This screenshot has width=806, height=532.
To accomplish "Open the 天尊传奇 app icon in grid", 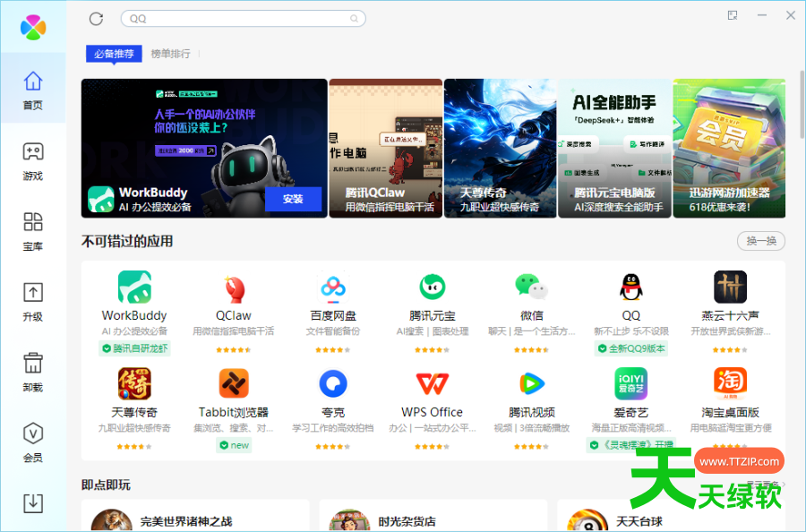I will pos(134,383).
